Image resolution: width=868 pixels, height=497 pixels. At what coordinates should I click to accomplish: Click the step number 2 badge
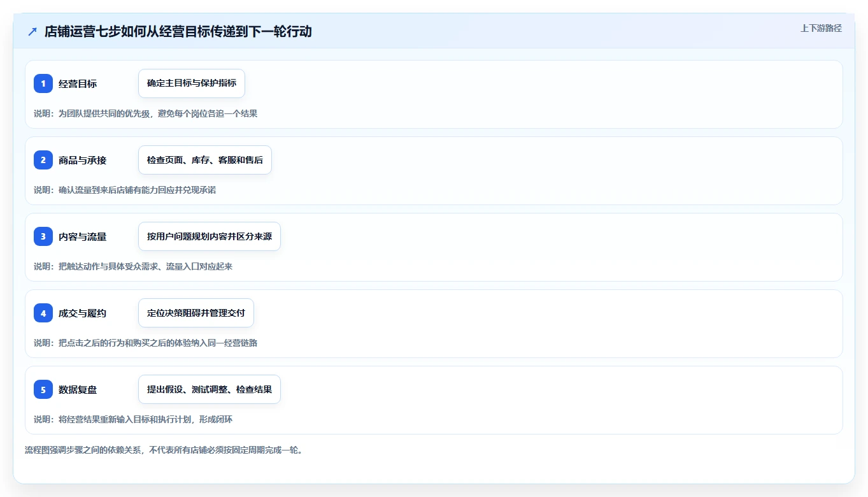click(43, 160)
